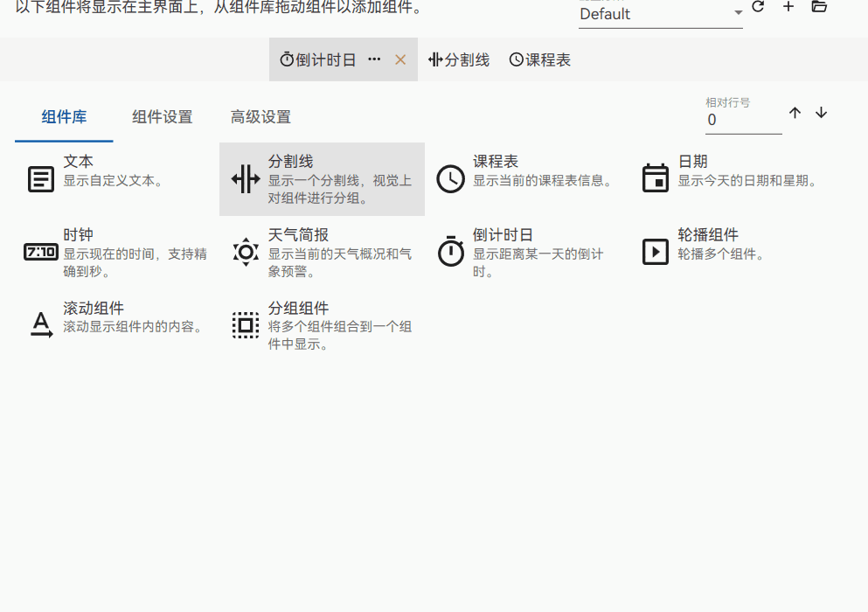
Task: Click the 文本 title in the library
Action: [x=78, y=161]
